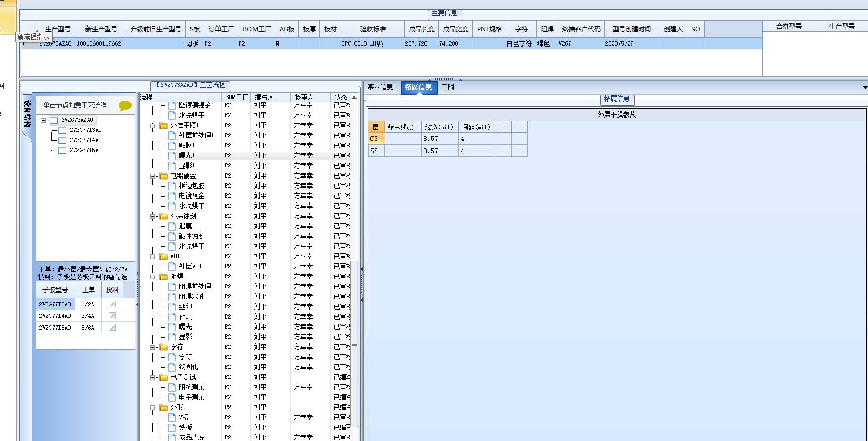Click document icon of 终固化 step

tap(172, 367)
